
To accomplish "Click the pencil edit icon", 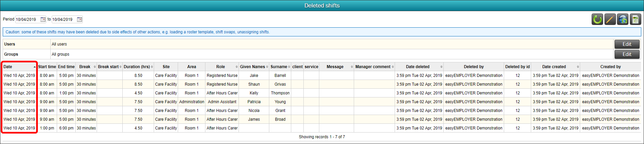I will tap(610, 19).
